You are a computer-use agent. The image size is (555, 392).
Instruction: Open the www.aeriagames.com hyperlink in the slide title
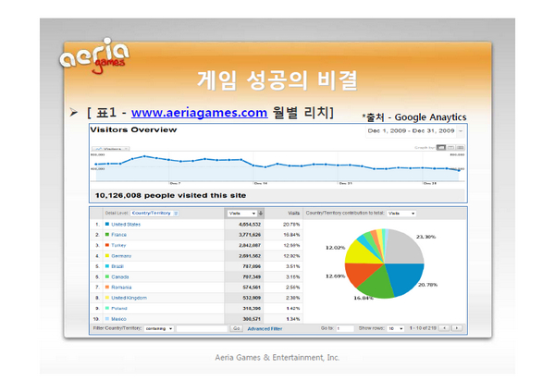pos(199,113)
